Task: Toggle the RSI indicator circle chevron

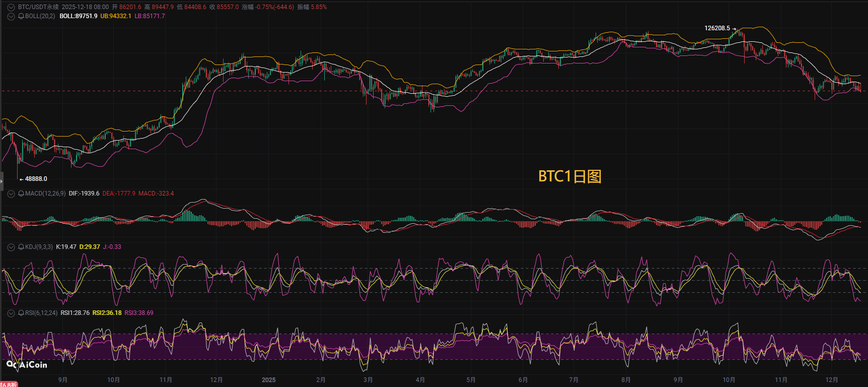Action: pos(11,313)
